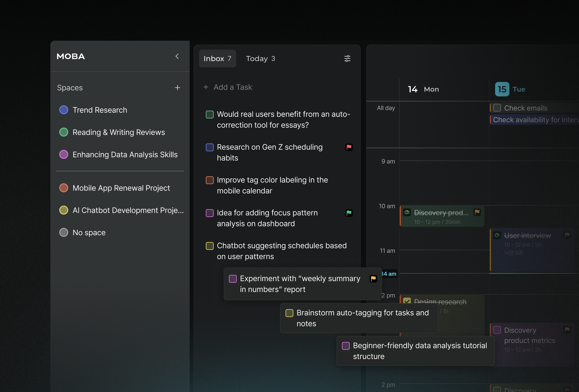Open AI Chatbot Development Project space
This screenshot has height=392, width=579.
click(128, 210)
